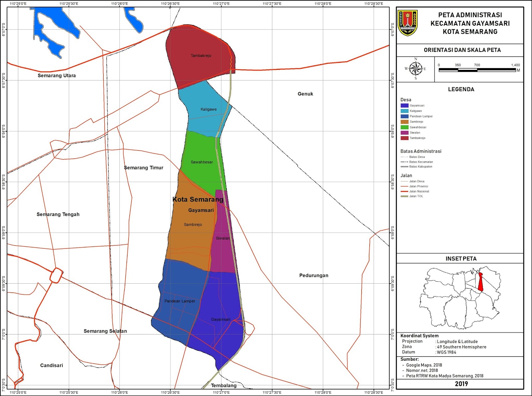
Task: Click the Tambakrejo legend color swatch
Action: coord(404,138)
